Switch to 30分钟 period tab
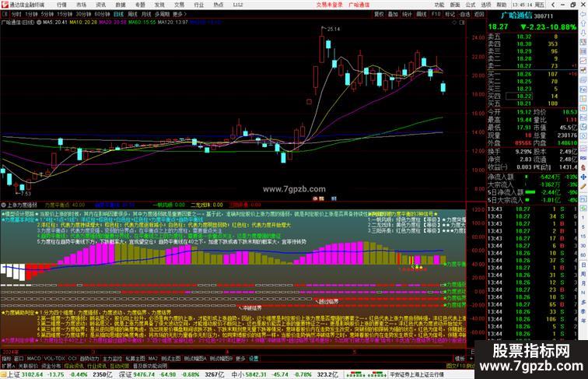This screenshot has height=379, width=588. 83,14
